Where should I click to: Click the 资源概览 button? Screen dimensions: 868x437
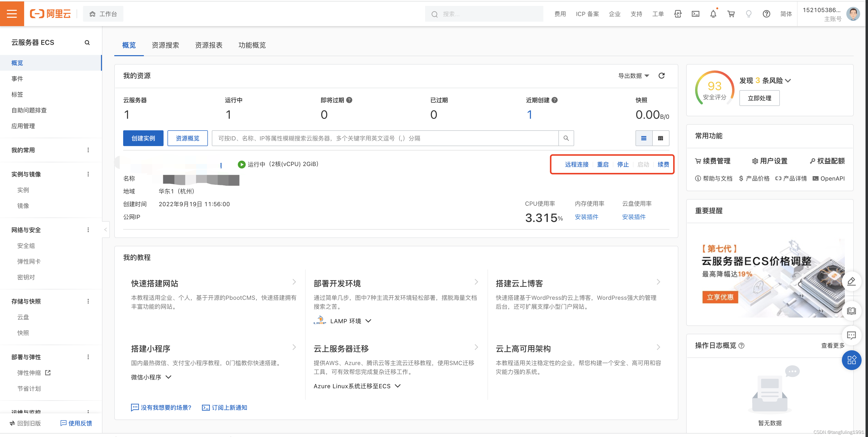click(x=187, y=138)
